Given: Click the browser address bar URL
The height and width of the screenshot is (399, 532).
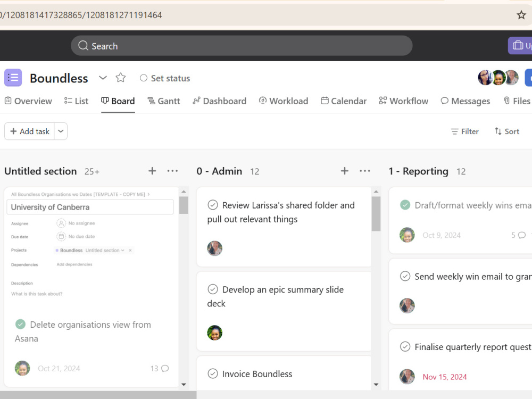Looking at the screenshot, I should (x=81, y=15).
